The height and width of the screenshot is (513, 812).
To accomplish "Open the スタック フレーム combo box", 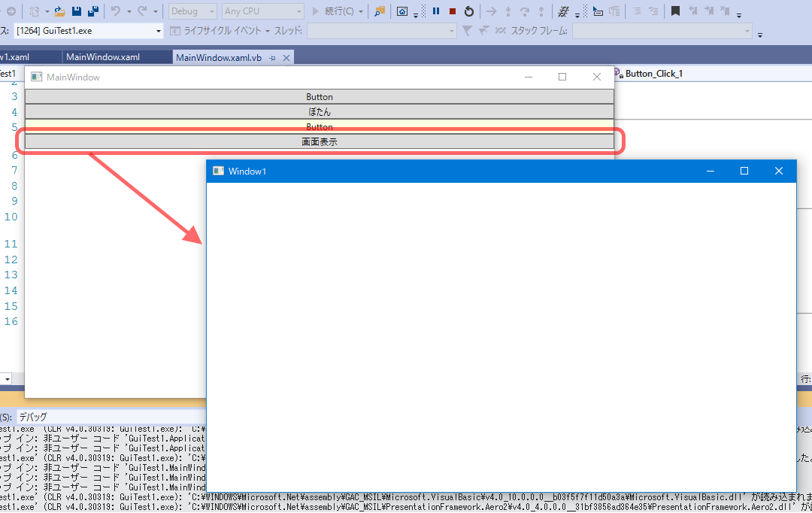I will (x=662, y=31).
